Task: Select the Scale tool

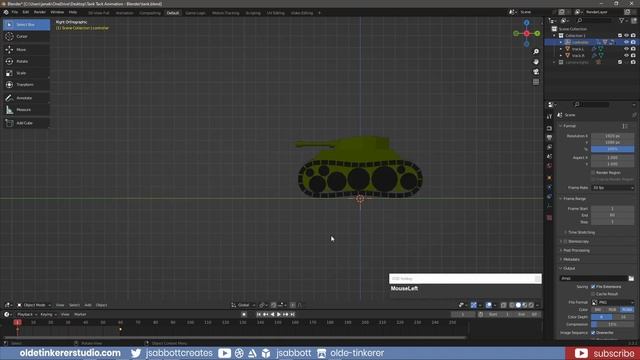Action: click(x=26, y=73)
